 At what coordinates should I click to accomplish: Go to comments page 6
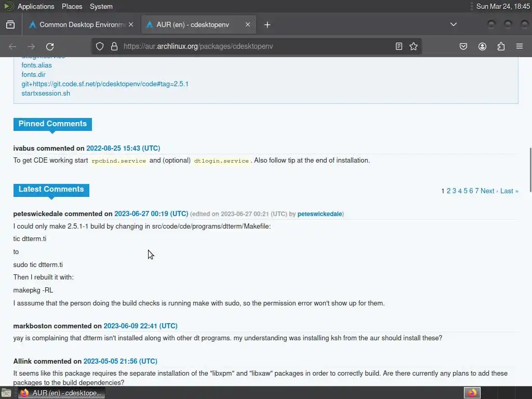click(471, 191)
